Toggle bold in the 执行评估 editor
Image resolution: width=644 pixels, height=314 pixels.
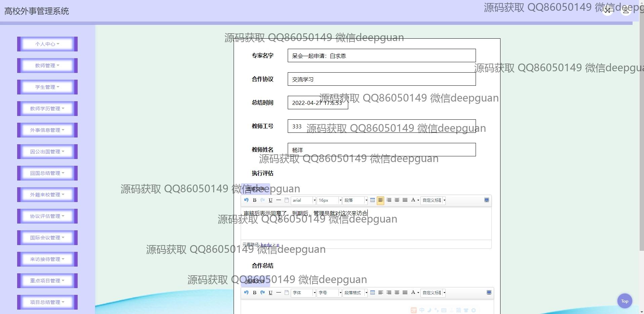254,200
